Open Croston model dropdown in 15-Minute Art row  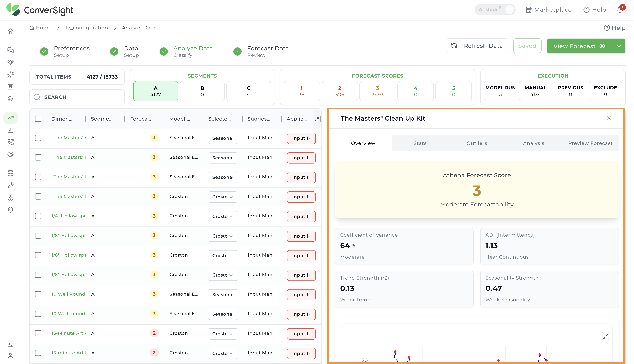tap(223, 334)
